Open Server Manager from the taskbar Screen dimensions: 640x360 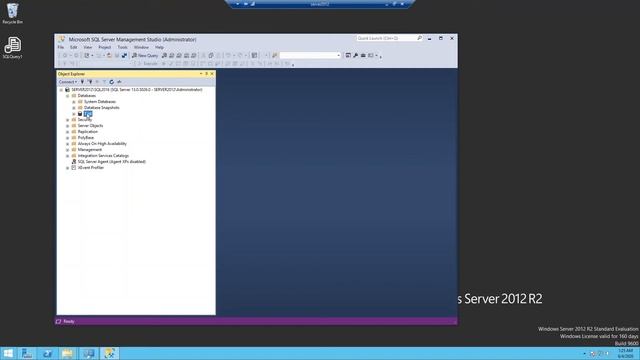27,353
